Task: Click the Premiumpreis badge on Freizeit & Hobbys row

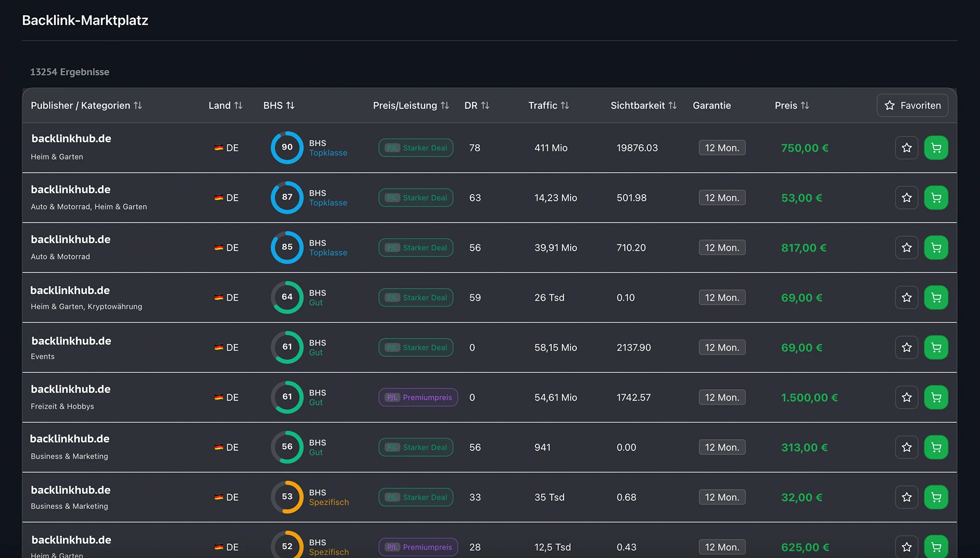Action: [418, 398]
